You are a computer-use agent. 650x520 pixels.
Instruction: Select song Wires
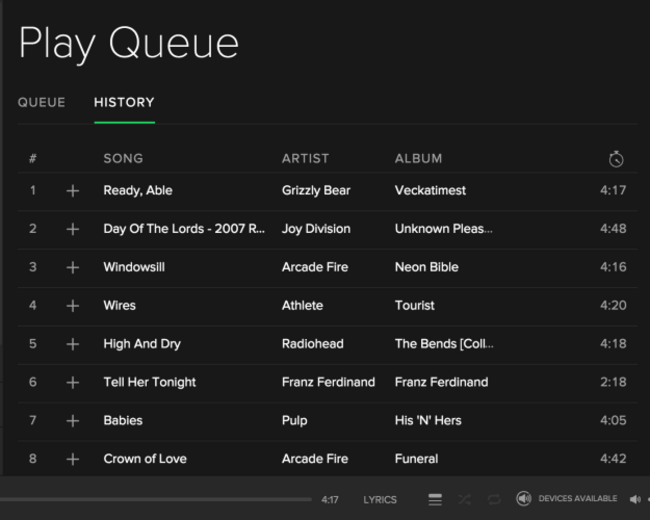(x=119, y=306)
